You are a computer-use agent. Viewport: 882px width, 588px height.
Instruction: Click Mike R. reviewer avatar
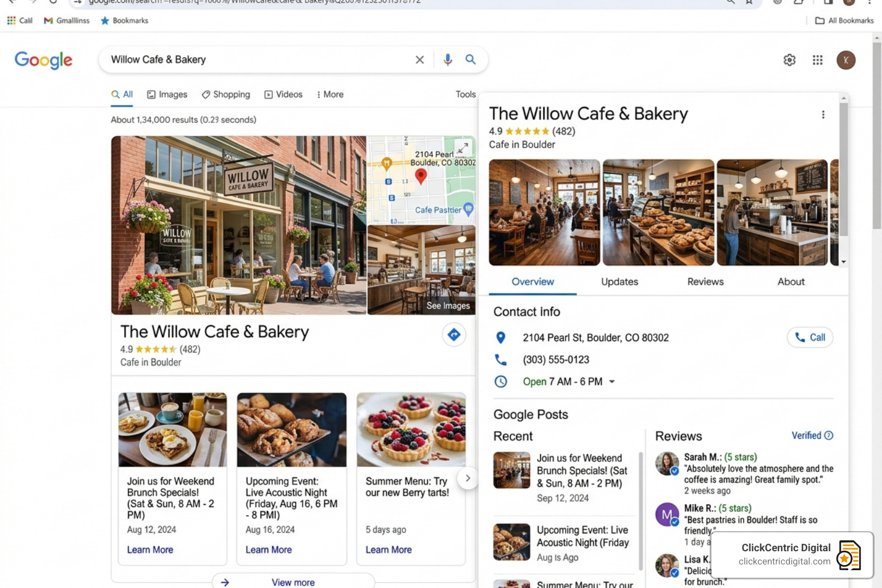pos(667,514)
